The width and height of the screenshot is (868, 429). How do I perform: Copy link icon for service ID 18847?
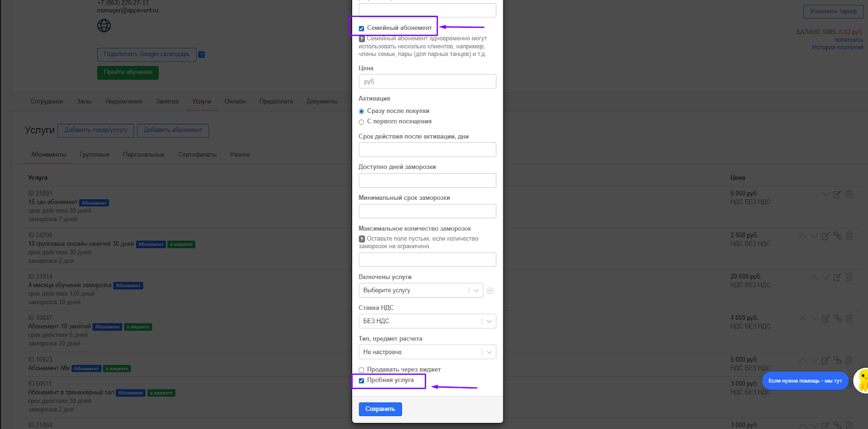[838, 318]
